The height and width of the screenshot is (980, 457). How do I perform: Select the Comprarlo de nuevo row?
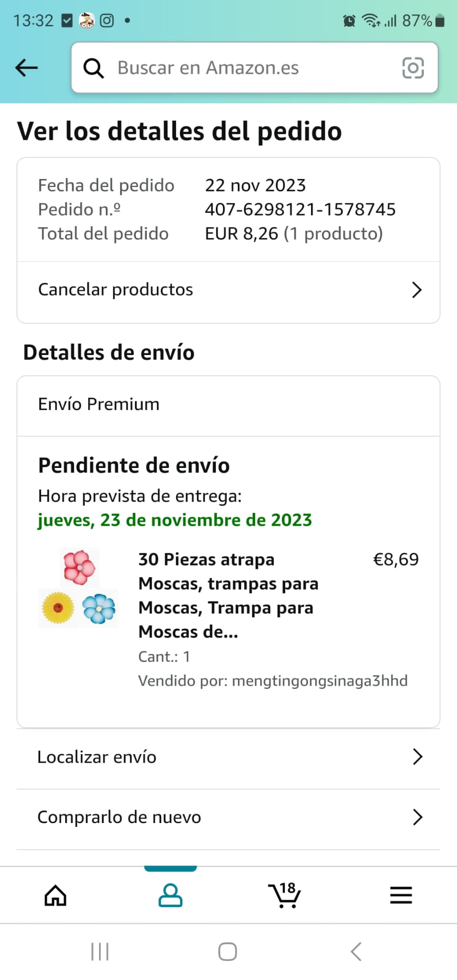(119, 817)
